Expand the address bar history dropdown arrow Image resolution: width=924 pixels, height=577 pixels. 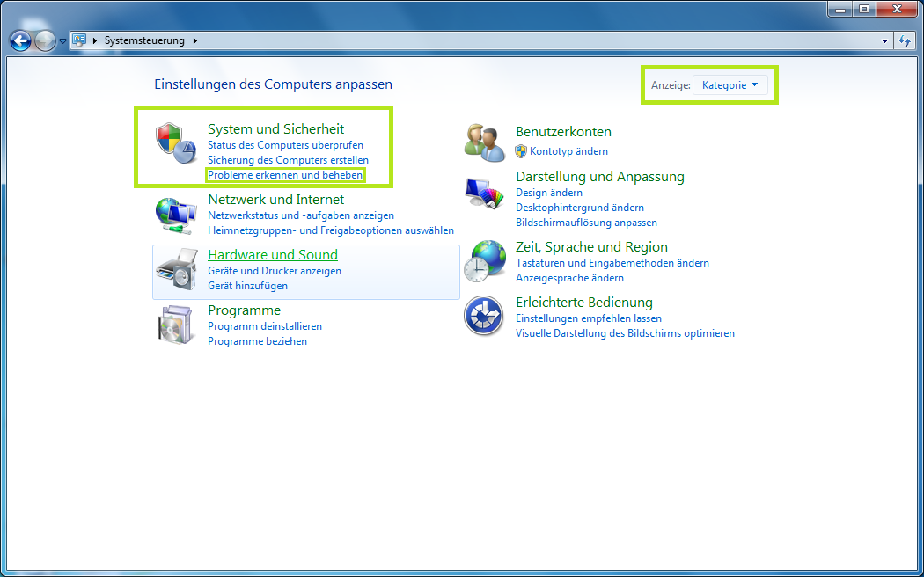click(x=884, y=41)
